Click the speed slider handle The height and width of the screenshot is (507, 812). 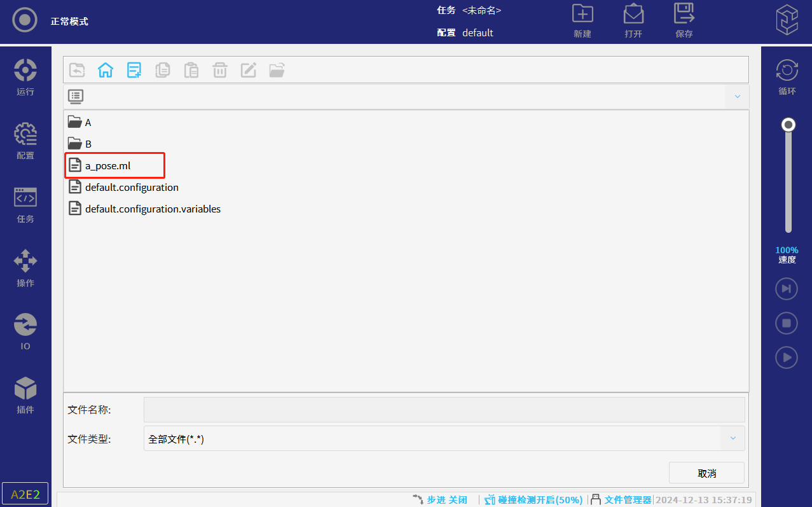click(x=788, y=125)
